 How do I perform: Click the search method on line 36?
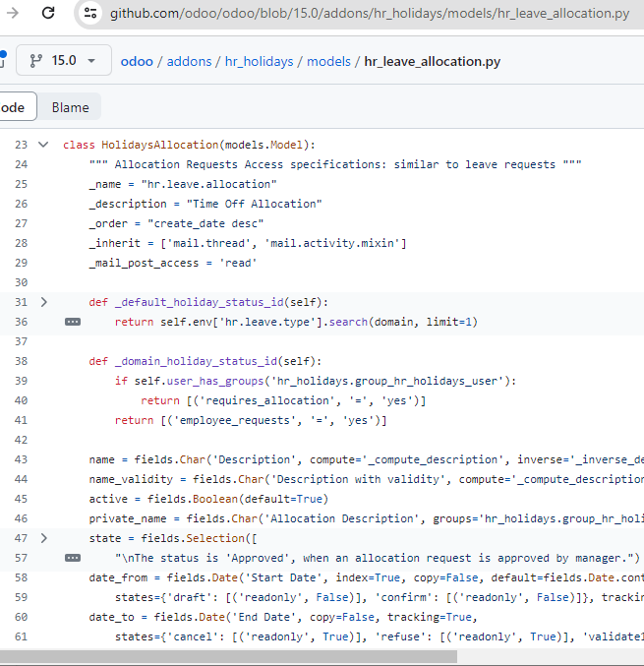click(x=348, y=322)
